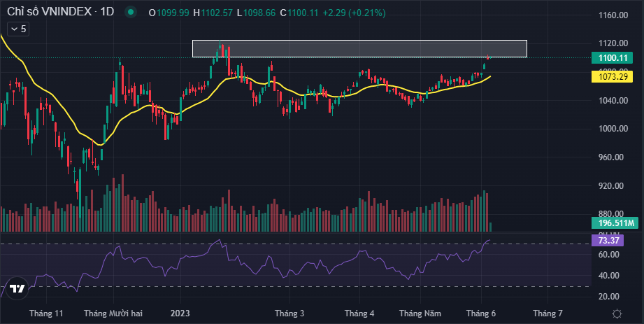Select the white resistance zone rectangle
This screenshot has width=644, height=324.
tap(359, 48)
